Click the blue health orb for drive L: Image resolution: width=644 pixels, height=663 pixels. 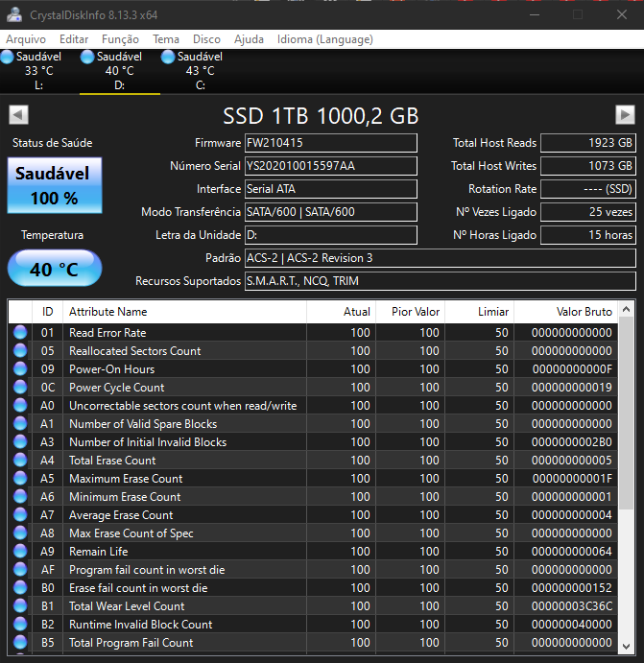pyautogui.click(x=7, y=57)
